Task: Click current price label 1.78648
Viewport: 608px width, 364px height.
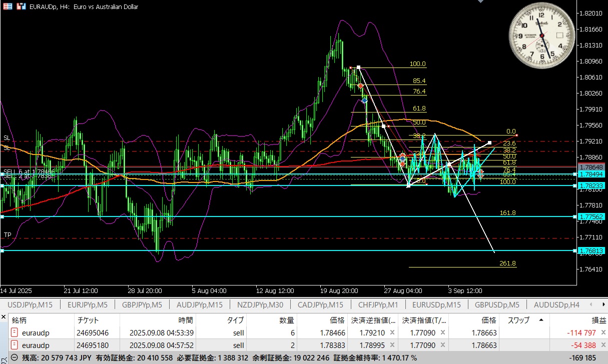Action: point(591,167)
